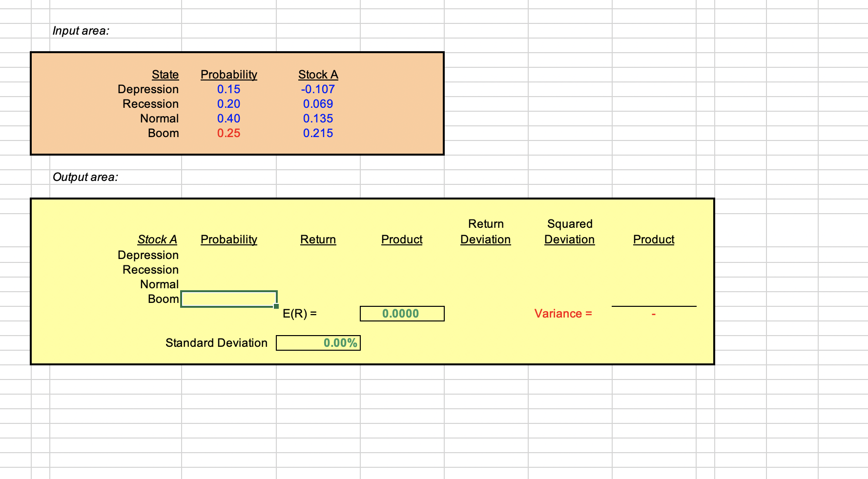Select the highlighted Boom probability cell in output area
Image resolution: width=868 pixels, height=479 pixels.
[x=229, y=299]
